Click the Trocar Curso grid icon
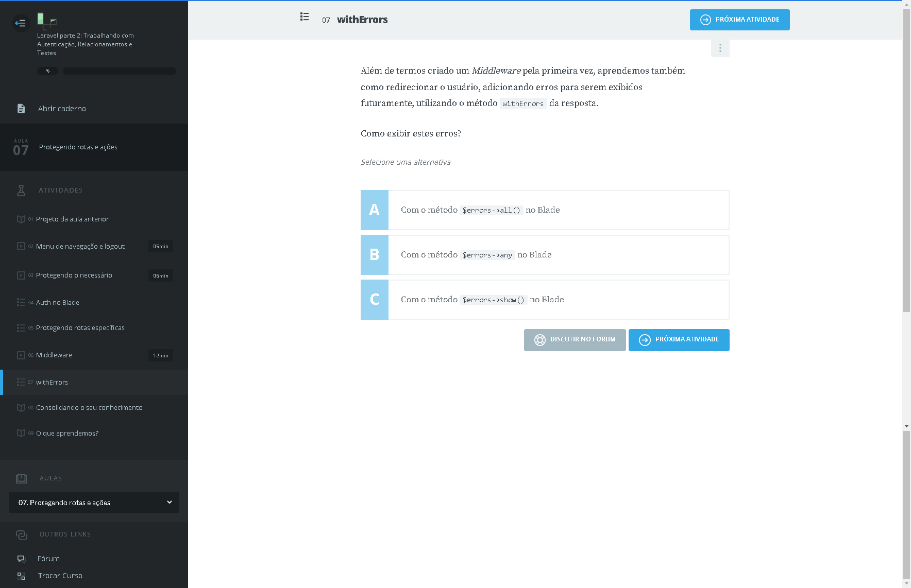Screen dimensions: 911x588 (x=21, y=576)
